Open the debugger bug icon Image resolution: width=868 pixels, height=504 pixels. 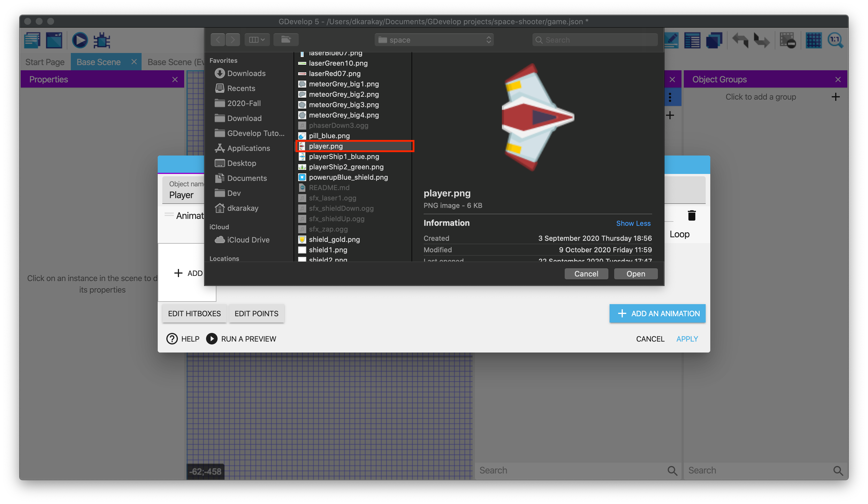point(102,41)
